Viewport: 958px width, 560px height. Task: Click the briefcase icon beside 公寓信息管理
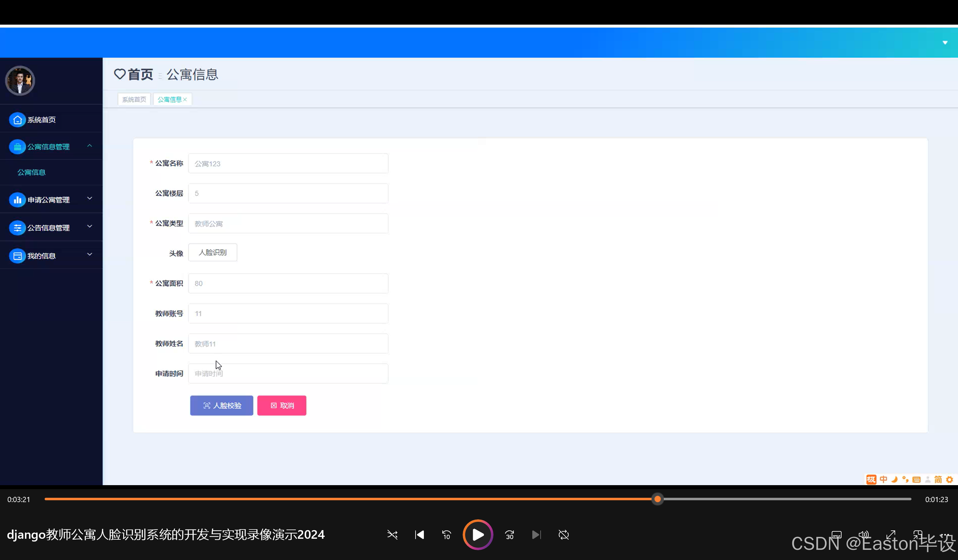pos(17,147)
